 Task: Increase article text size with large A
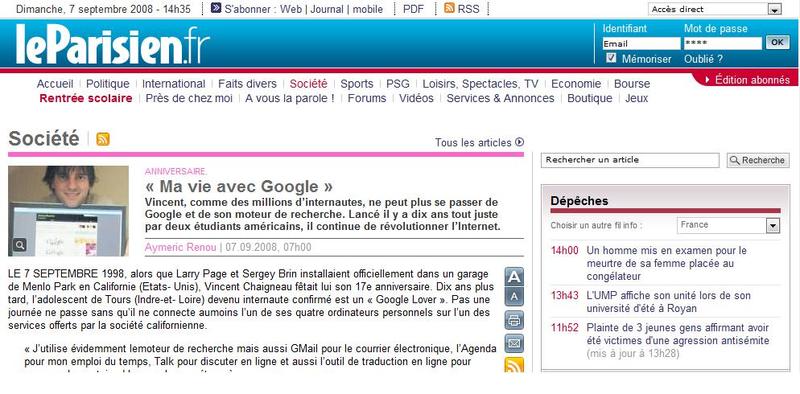point(514,277)
